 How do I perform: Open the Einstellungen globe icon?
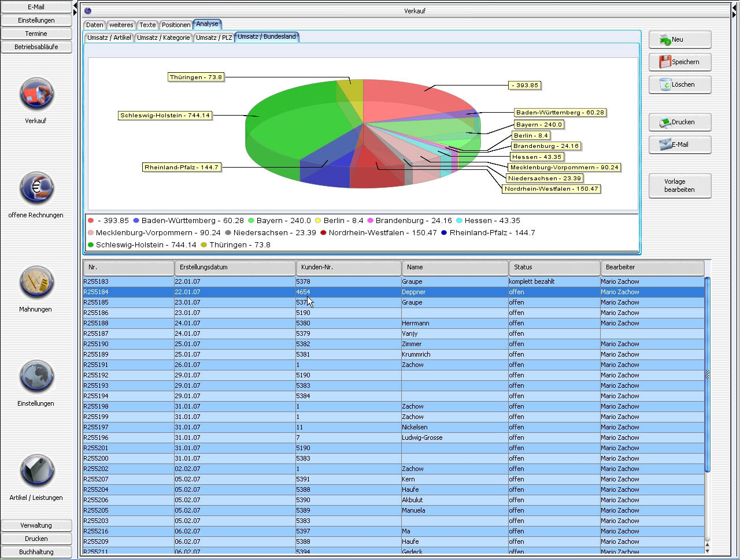pos(36,377)
